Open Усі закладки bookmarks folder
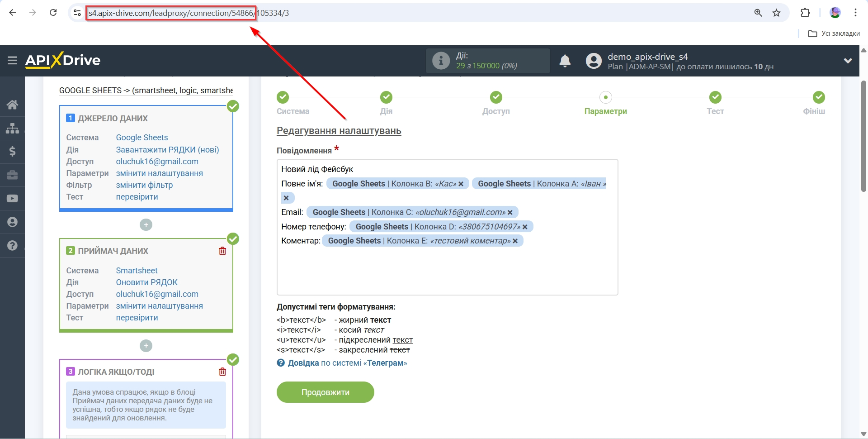 834,33
